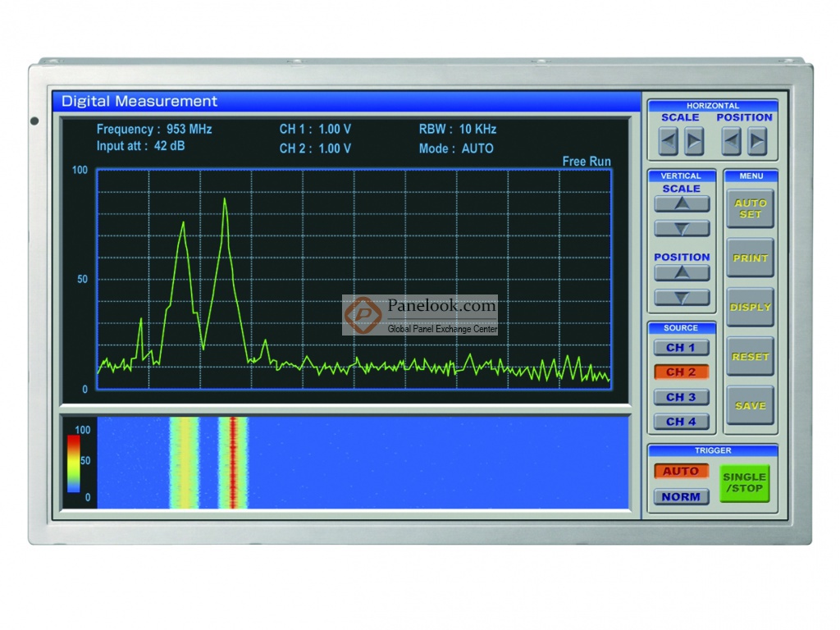Increase vertical scale with up arrow
This screenshot has width=840, height=630.
pyautogui.click(x=681, y=204)
